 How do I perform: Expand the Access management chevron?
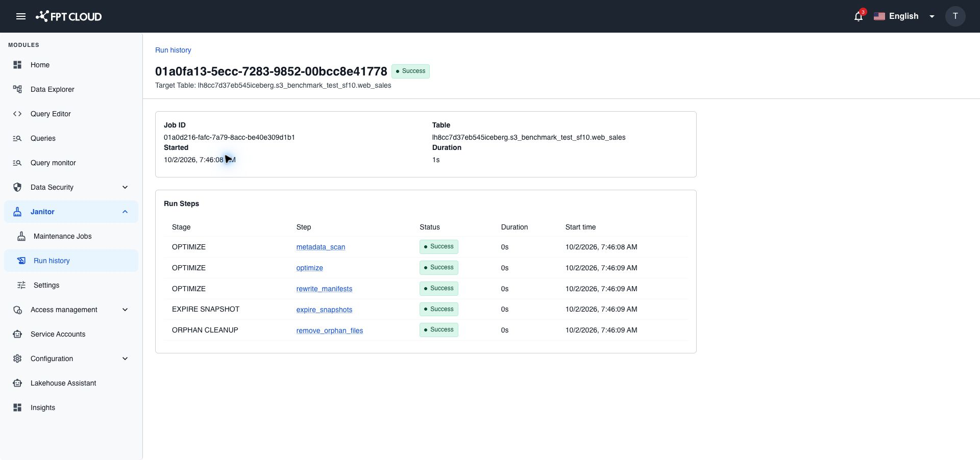point(125,310)
